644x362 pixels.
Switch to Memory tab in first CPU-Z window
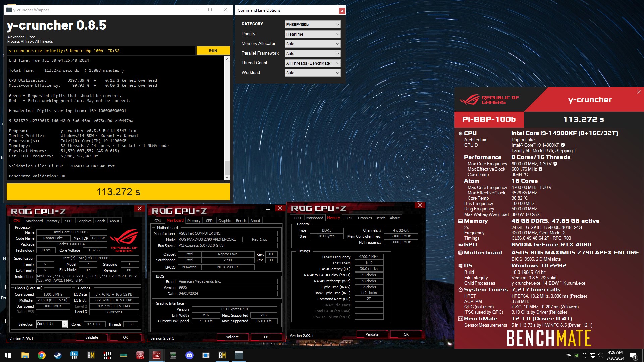coord(53,221)
